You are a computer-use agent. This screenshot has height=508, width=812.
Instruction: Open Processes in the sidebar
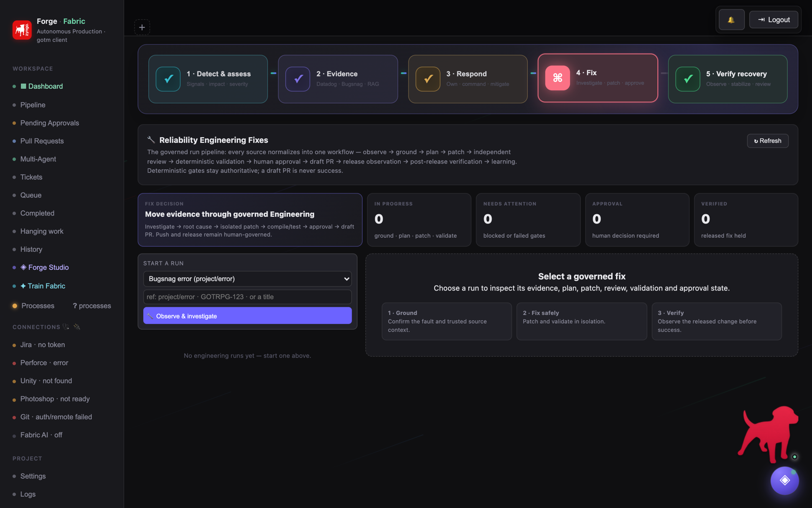[38, 306]
